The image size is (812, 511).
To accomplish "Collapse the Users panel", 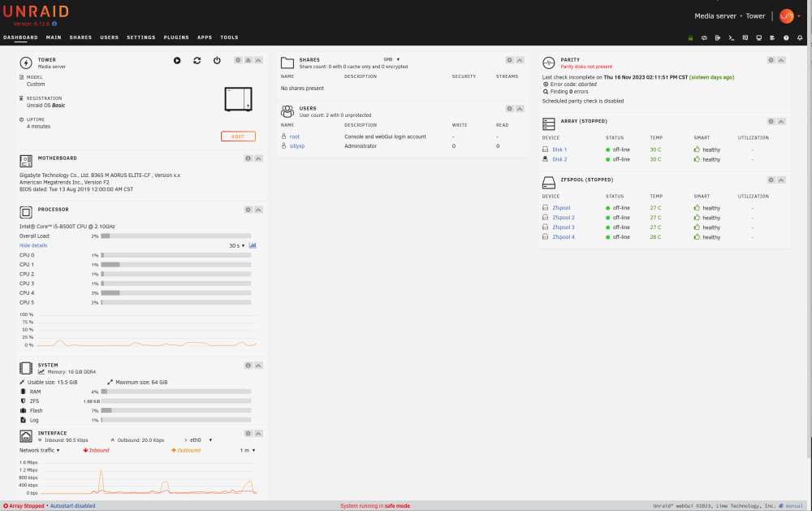I will click(520, 109).
